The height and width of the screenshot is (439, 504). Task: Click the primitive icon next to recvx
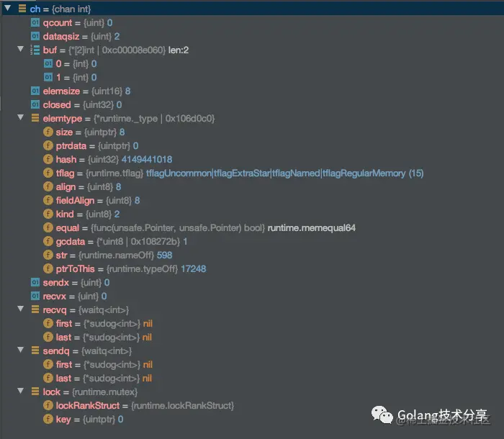point(35,296)
